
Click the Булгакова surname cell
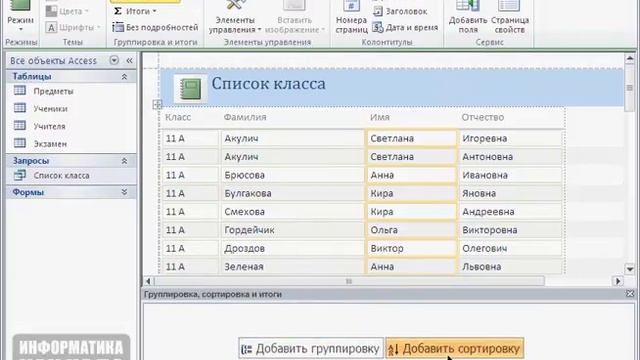pos(292,193)
